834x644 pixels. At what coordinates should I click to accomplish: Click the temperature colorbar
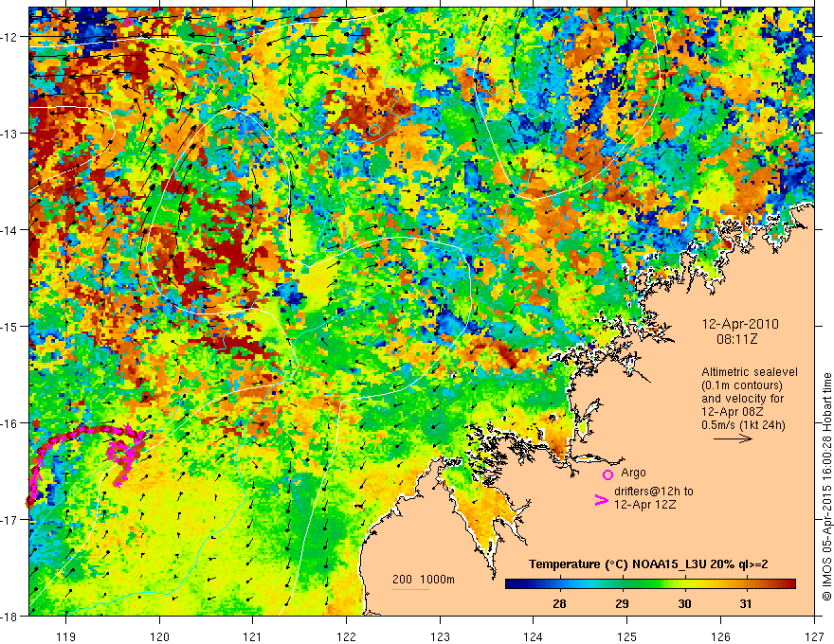tap(650, 584)
